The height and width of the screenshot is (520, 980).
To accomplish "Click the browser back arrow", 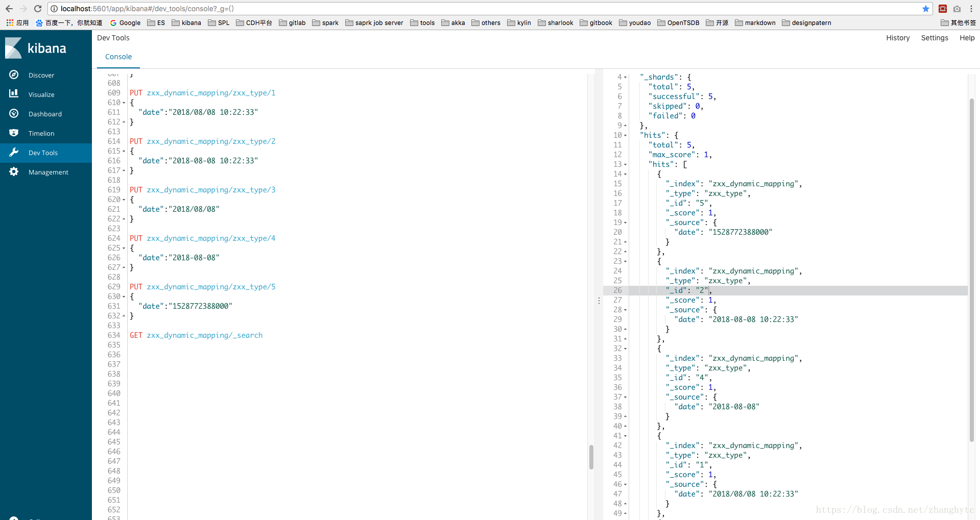I will click(9, 9).
